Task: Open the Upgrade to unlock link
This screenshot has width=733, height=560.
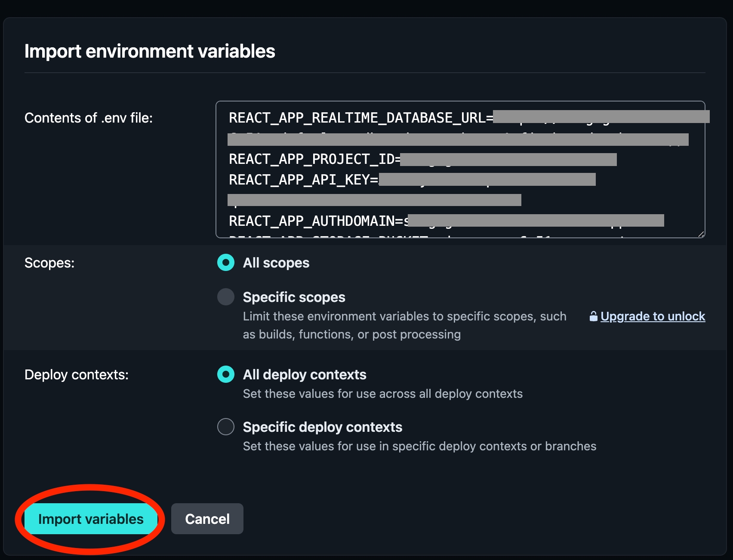Action: point(653,317)
